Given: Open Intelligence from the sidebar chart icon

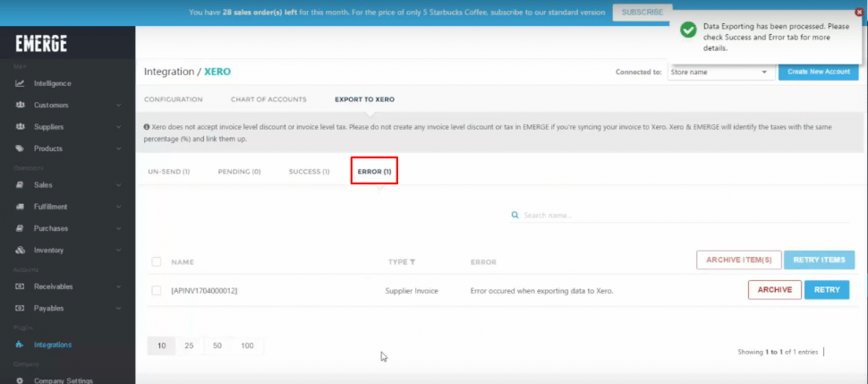Looking at the screenshot, I should [x=20, y=83].
